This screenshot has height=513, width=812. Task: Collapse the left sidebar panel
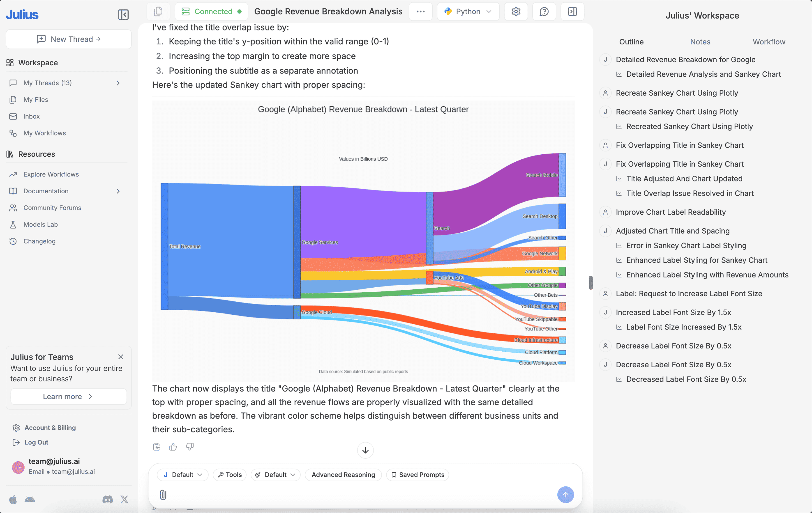[123, 14]
